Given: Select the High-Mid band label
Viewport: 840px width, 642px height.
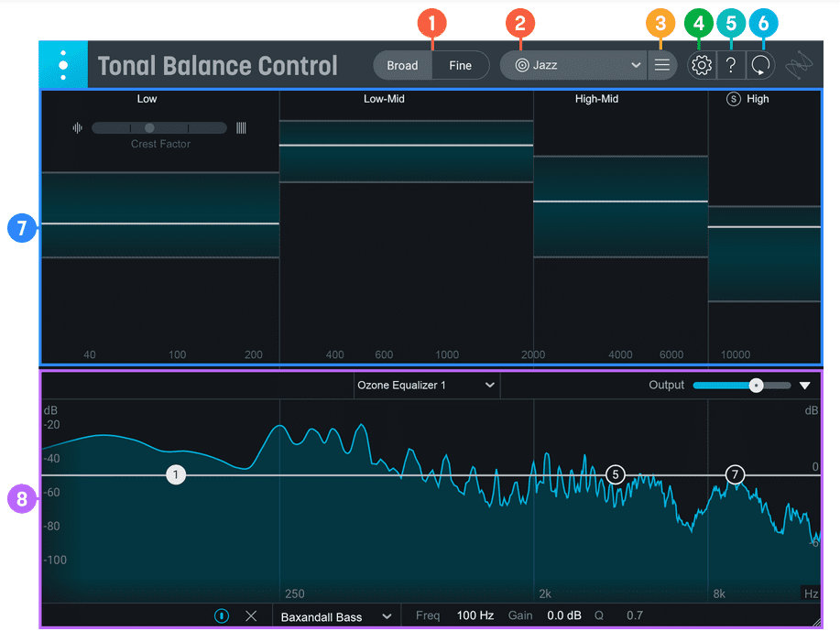Looking at the screenshot, I should coord(596,99).
